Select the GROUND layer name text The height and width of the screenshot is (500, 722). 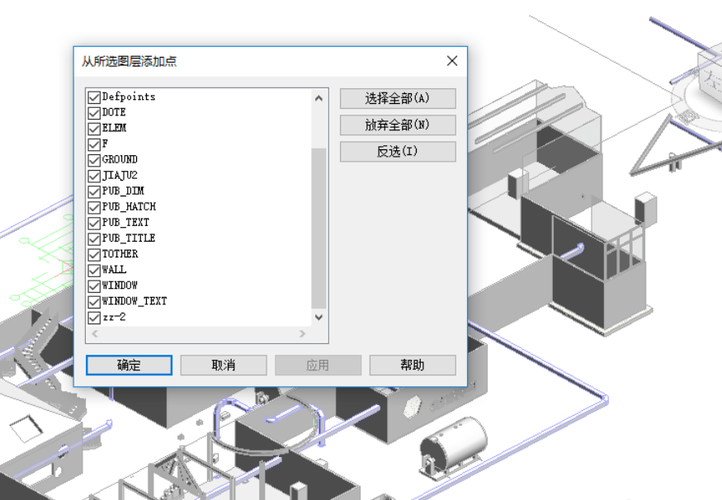click(120, 159)
